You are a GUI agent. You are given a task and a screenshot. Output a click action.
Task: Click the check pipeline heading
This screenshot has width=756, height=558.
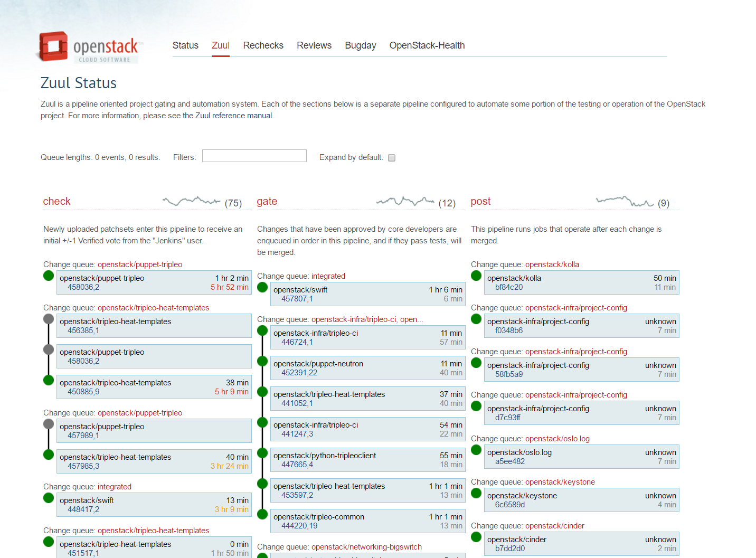(x=56, y=201)
